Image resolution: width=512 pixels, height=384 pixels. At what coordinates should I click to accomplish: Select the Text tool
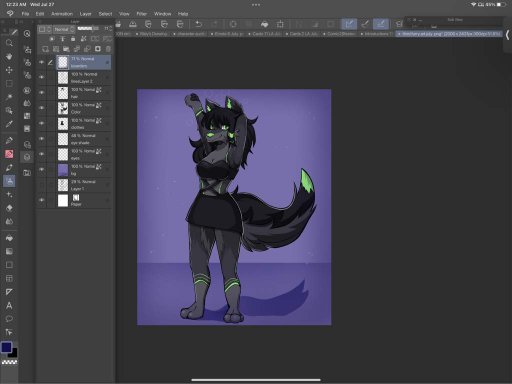(9, 305)
